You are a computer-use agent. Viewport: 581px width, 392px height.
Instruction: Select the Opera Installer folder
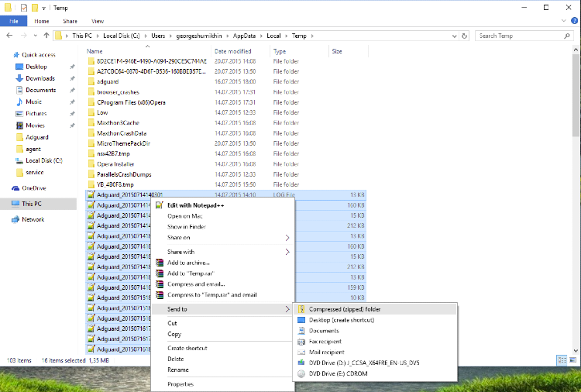[x=115, y=163]
